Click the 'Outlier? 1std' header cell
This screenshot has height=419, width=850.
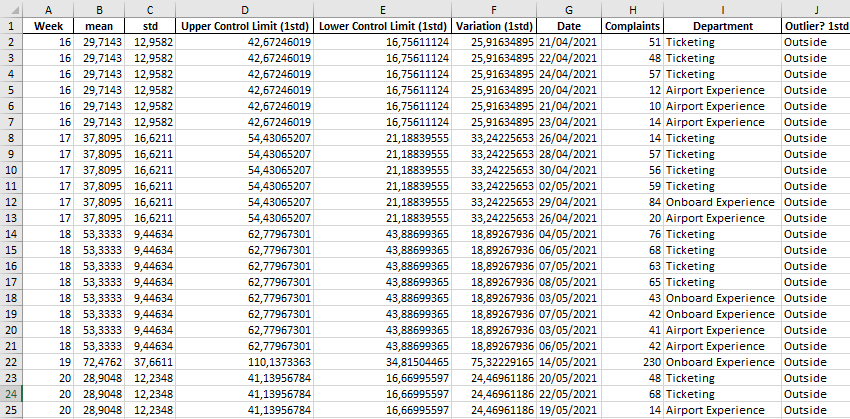coord(816,26)
